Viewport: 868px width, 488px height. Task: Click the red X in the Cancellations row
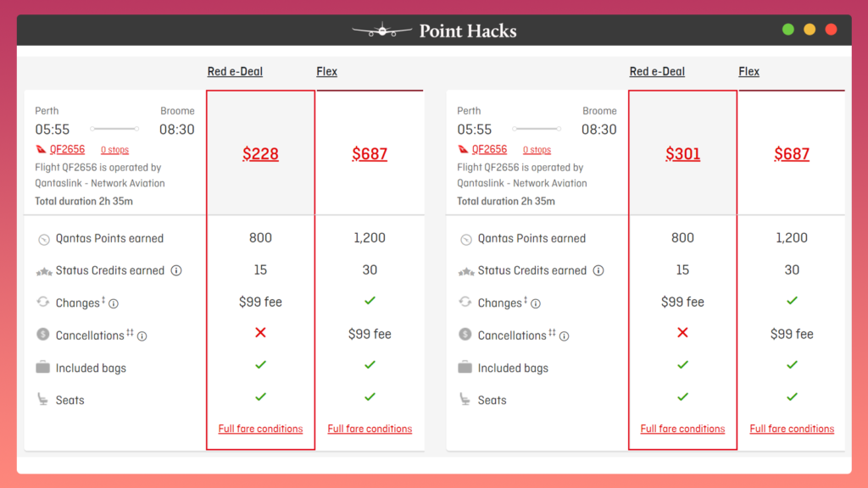(x=260, y=333)
